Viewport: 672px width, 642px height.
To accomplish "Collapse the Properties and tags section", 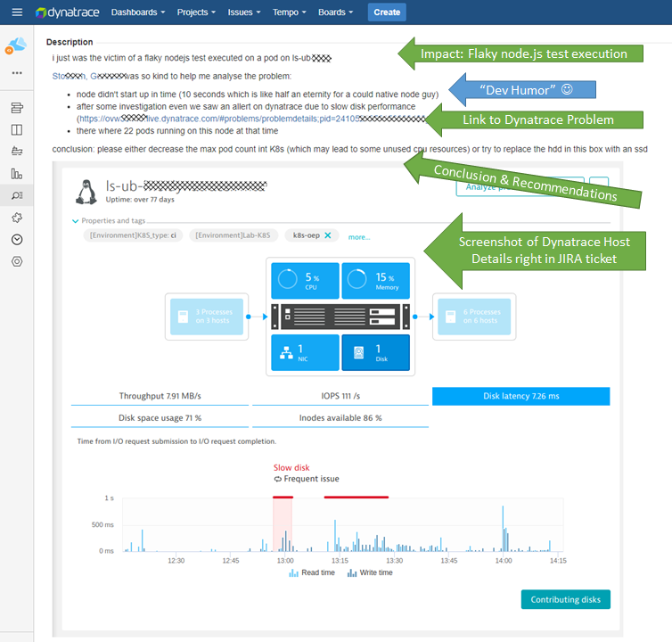I will pyautogui.click(x=75, y=221).
